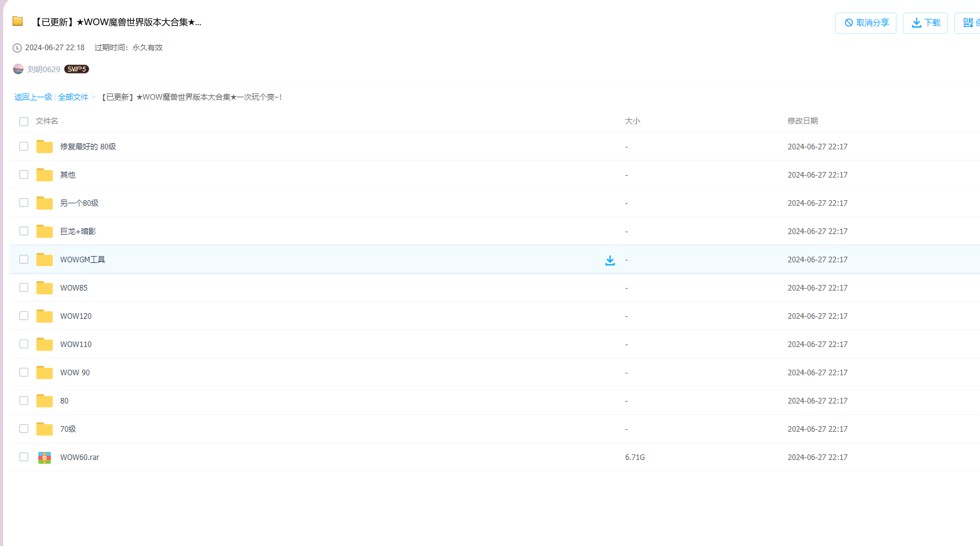
Task: Click the WOW60.rar archive icon
Action: pyautogui.click(x=45, y=458)
